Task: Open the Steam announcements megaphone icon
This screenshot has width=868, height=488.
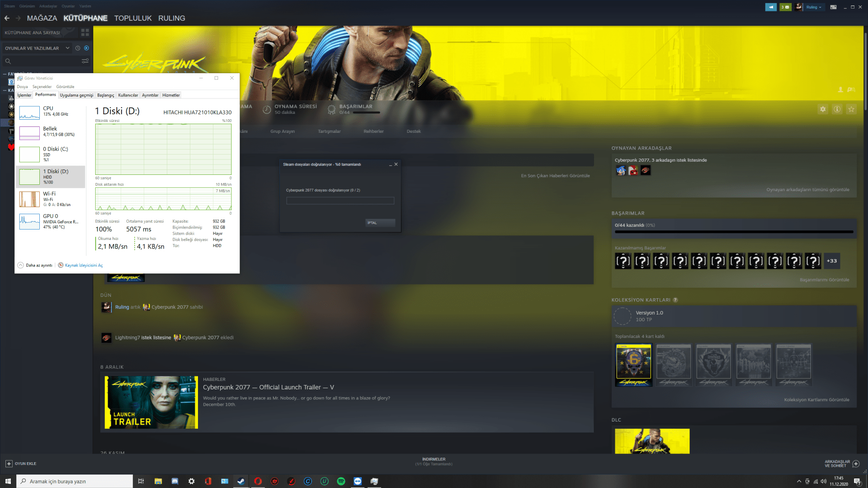Action: click(771, 7)
